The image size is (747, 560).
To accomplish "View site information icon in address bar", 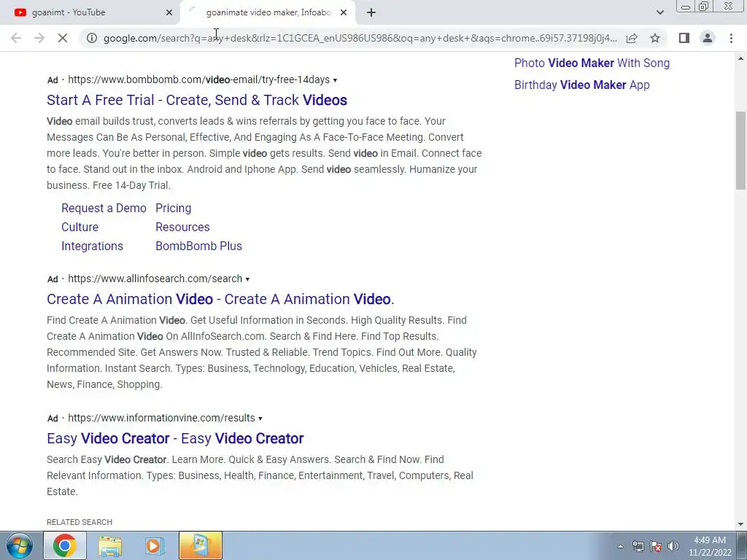I will tap(92, 38).
